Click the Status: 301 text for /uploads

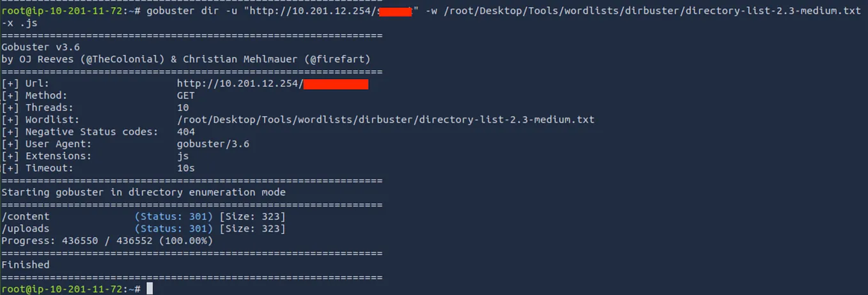[174, 229]
